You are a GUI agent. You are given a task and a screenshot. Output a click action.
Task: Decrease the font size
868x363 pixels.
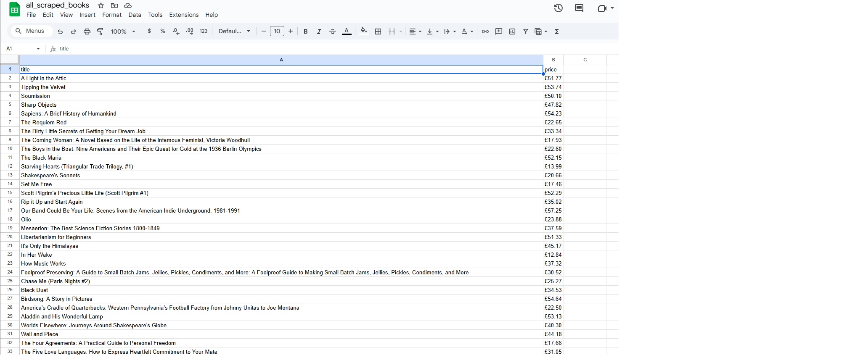264,32
